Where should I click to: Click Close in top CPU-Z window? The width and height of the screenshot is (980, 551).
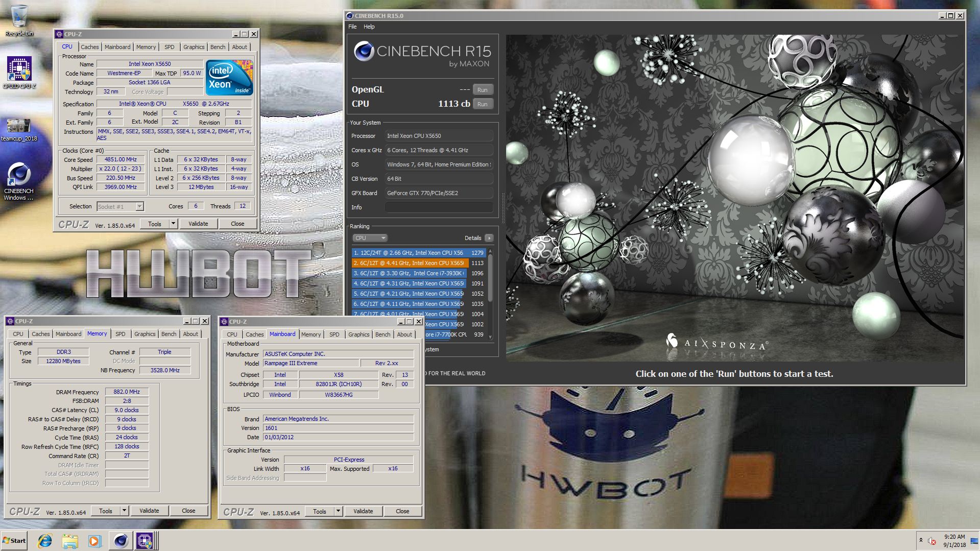point(237,224)
